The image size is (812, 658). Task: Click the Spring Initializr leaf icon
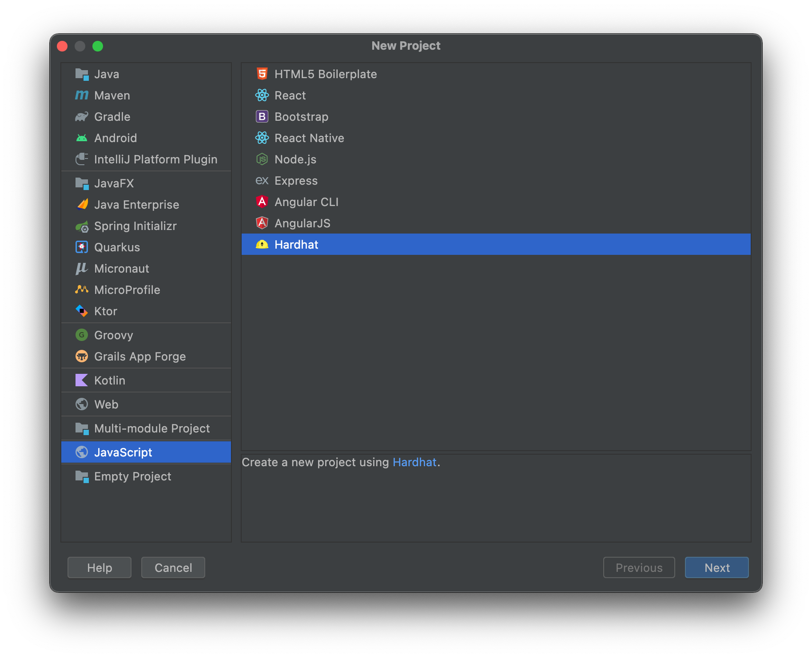82,226
